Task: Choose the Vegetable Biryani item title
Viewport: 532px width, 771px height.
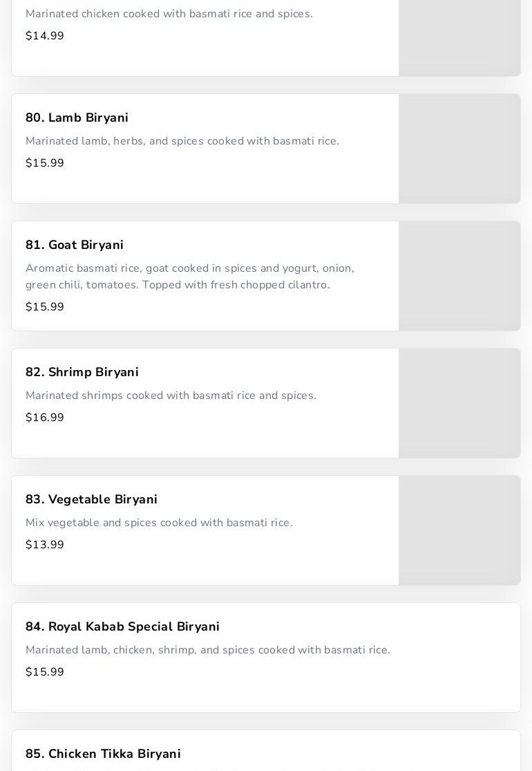Action: (91, 499)
